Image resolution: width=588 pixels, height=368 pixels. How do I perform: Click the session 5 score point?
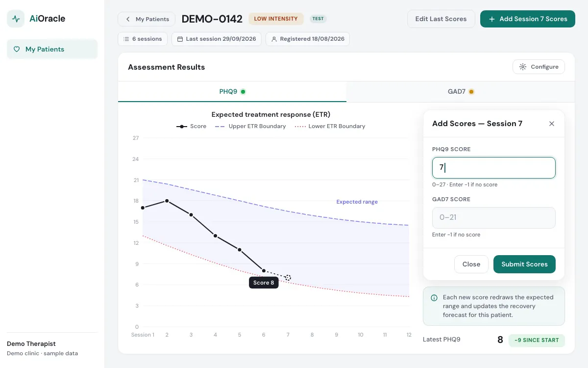click(240, 250)
